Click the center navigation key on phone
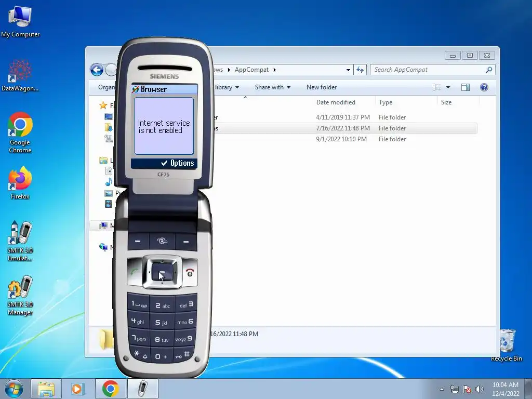The height and width of the screenshot is (399, 532). [x=162, y=272]
